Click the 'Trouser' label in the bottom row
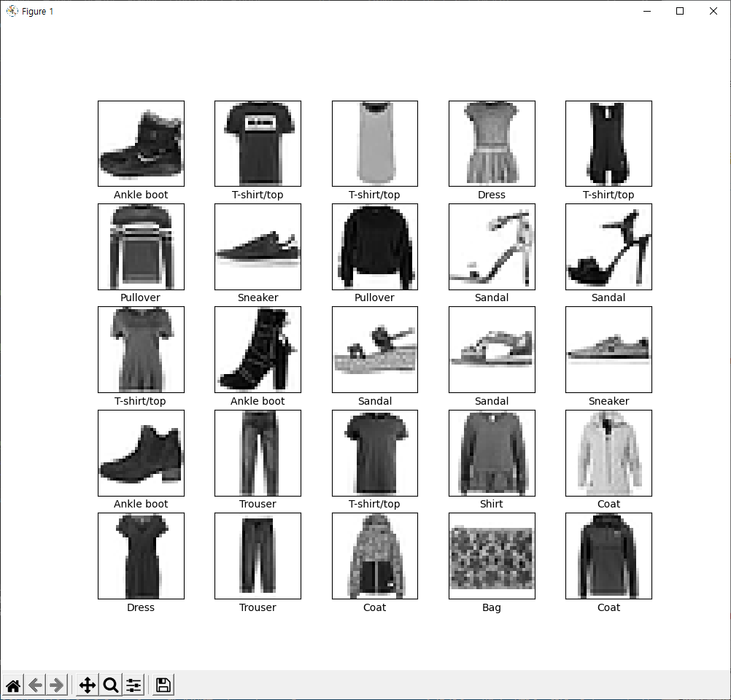The width and height of the screenshot is (731, 700). pos(258,607)
